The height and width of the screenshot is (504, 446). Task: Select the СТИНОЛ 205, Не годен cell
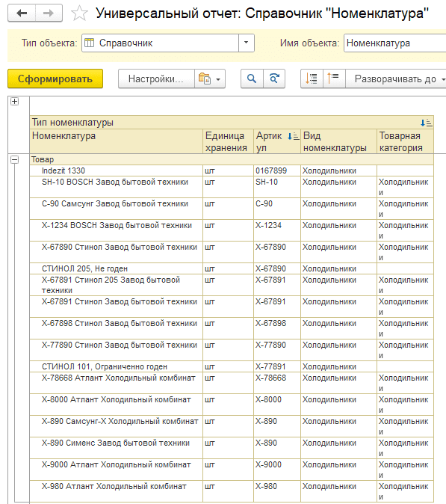(x=117, y=268)
